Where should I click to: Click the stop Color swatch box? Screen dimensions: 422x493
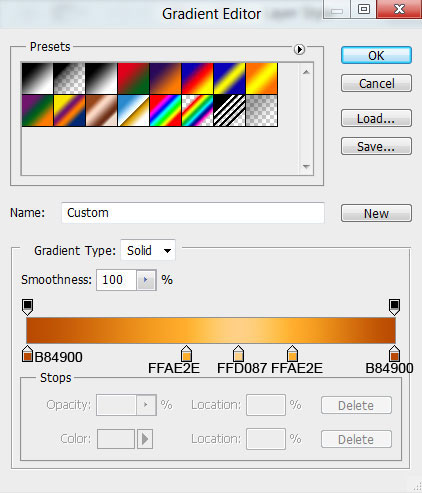pos(116,439)
